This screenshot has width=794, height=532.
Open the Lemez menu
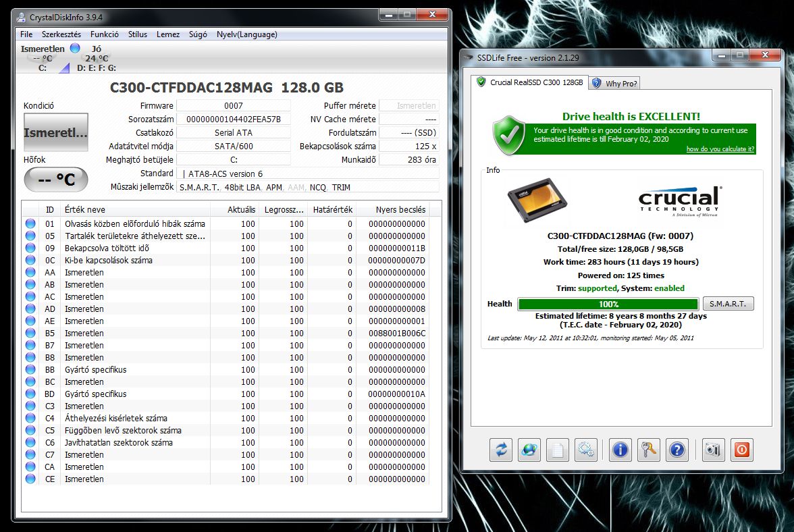(168, 34)
